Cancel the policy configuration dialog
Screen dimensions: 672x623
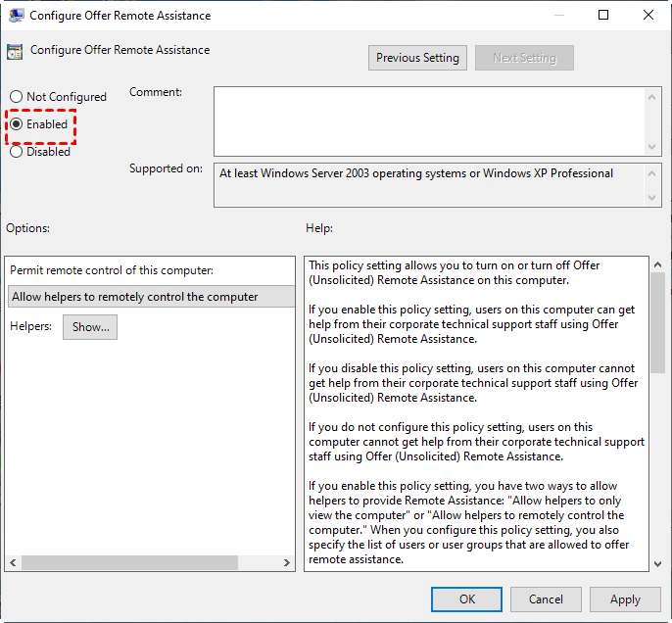click(x=546, y=599)
